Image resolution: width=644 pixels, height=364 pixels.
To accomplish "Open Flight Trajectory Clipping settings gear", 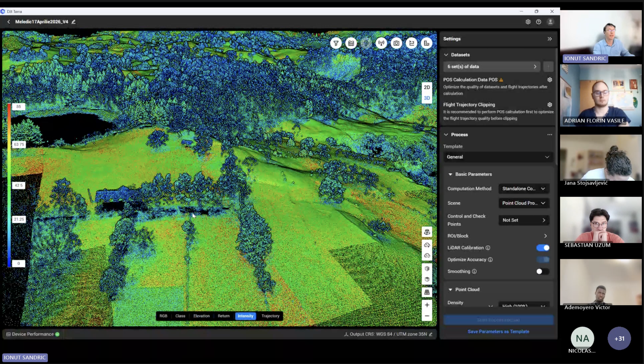I will (549, 105).
